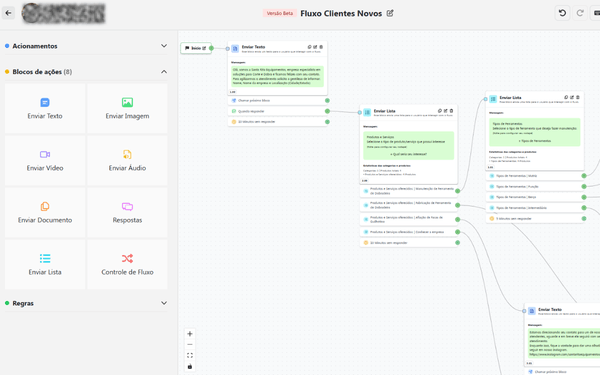
Task: Collapse the Blocos de ações section
Action: 164,72
